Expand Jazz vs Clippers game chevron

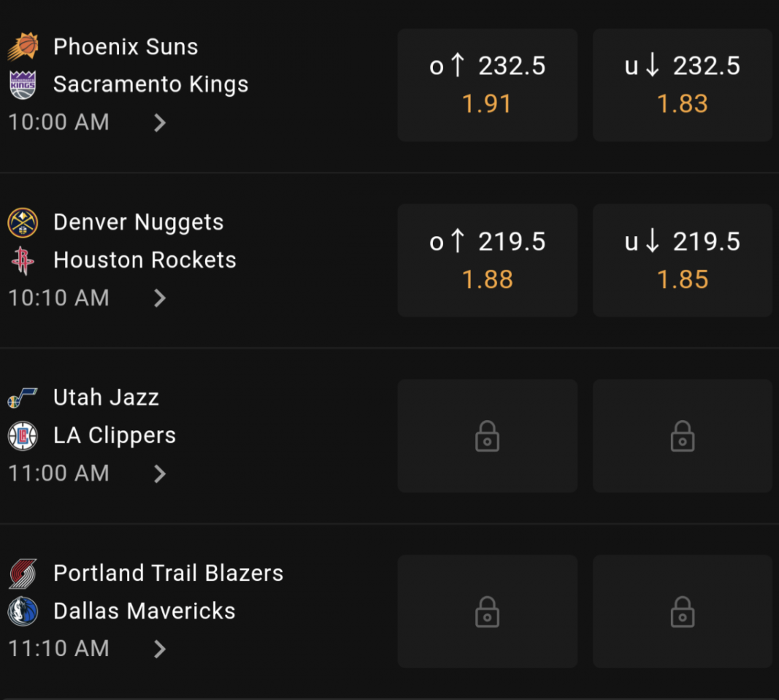[159, 474]
